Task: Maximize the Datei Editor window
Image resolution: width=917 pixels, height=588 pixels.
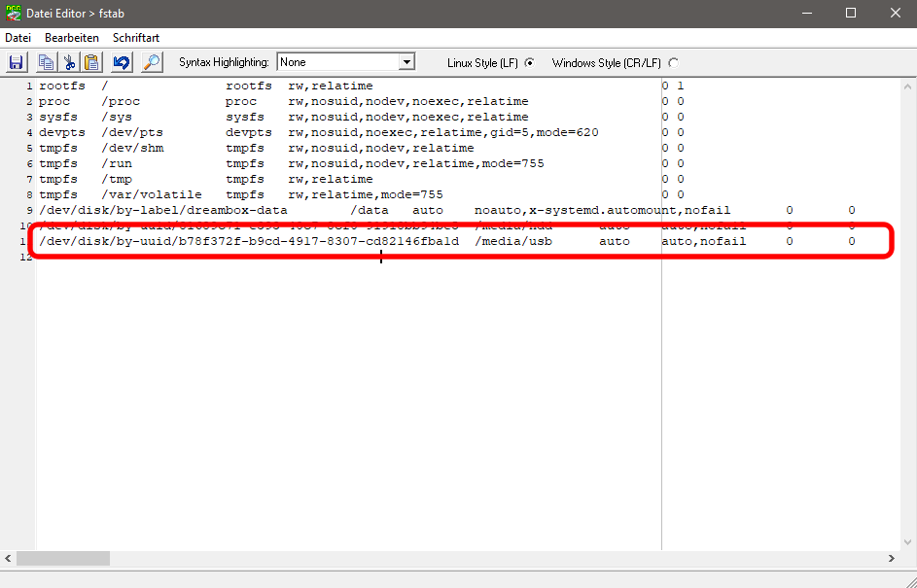Action: pos(850,13)
